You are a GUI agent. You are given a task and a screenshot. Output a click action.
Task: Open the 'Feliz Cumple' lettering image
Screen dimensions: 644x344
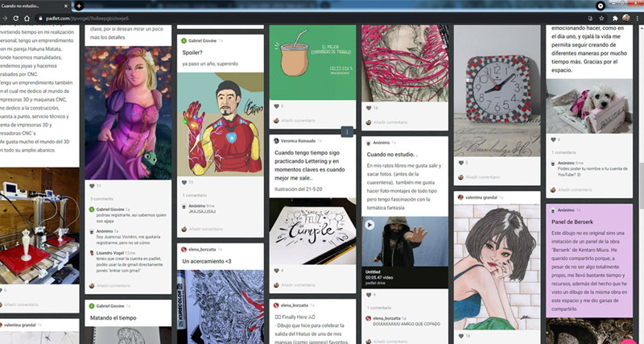tap(312, 231)
